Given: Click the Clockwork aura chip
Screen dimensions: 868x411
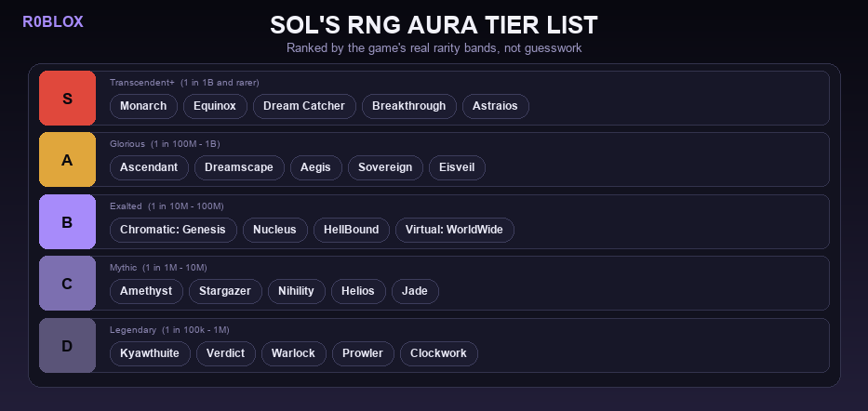Looking at the screenshot, I should click(x=439, y=353).
